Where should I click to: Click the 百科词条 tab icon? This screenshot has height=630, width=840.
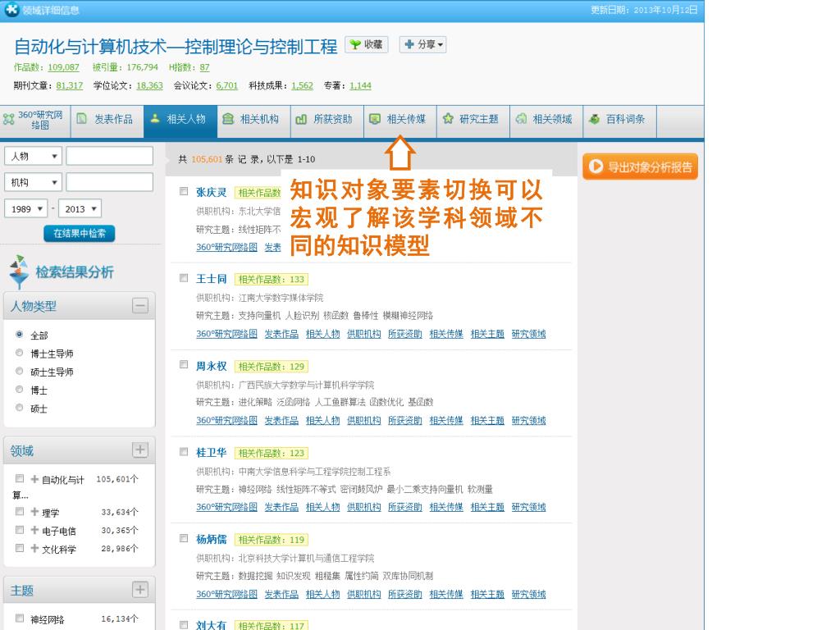pyautogui.click(x=594, y=119)
